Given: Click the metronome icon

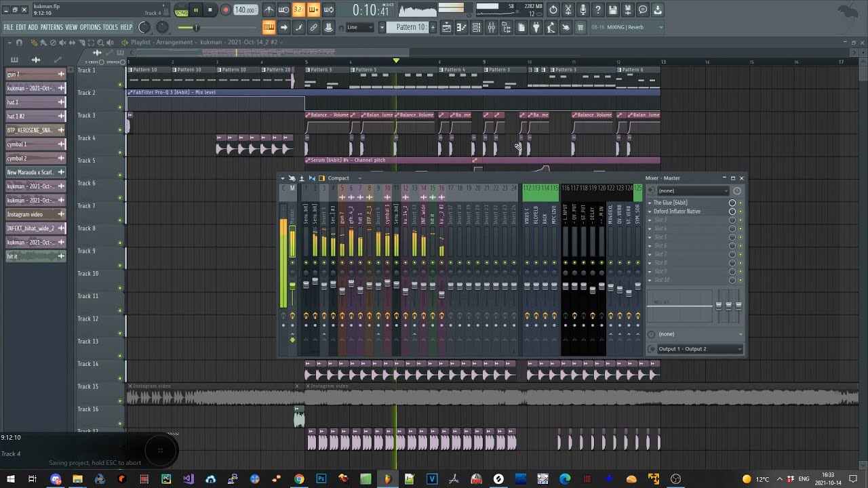Looking at the screenshot, I should point(269,9).
